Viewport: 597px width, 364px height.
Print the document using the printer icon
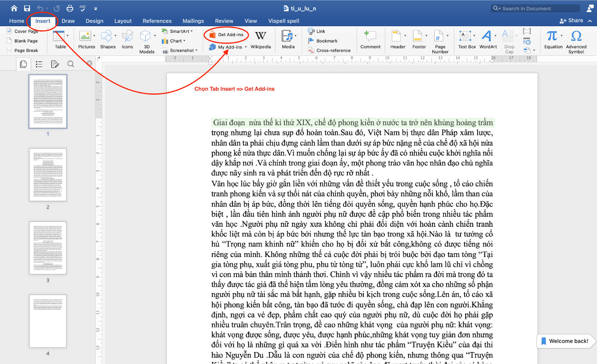(x=70, y=8)
